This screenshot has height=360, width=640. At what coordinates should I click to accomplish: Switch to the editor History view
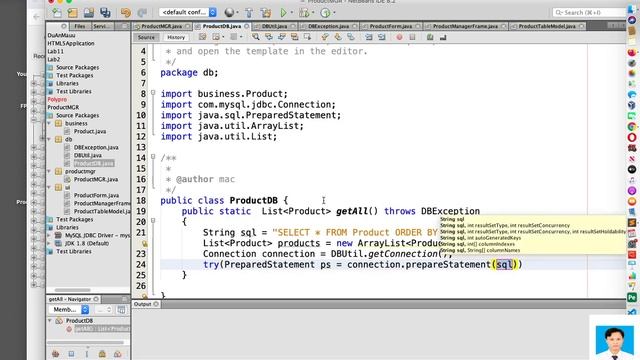176,37
